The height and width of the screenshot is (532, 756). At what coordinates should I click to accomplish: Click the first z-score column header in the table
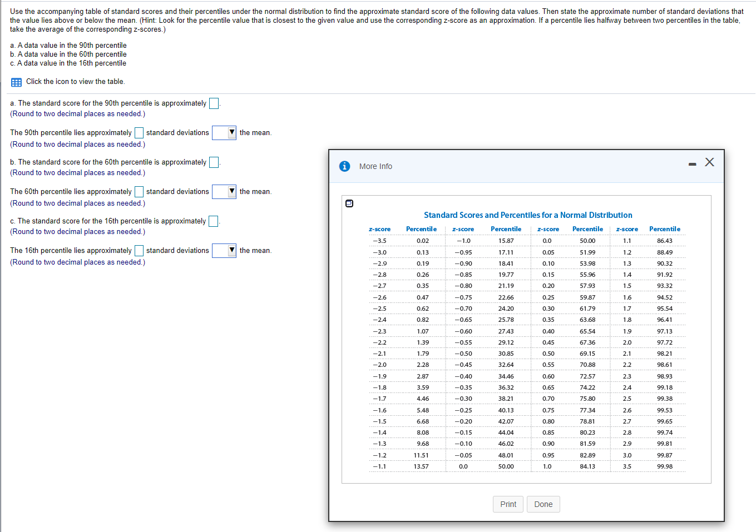(379, 228)
